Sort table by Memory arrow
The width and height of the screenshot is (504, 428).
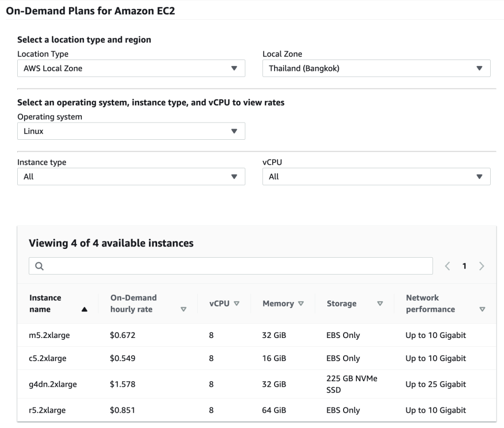tap(301, 304)
